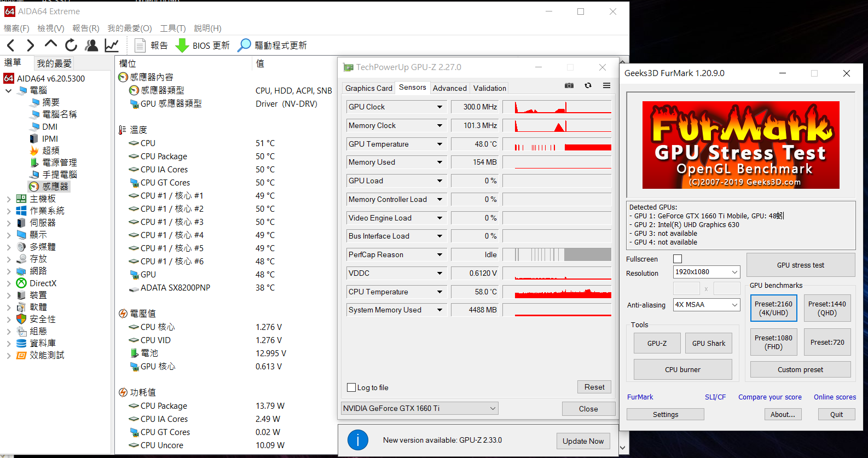Start FurMark GPU stress test
Viewport: 868px width, 458px height.
click(801, 265)
